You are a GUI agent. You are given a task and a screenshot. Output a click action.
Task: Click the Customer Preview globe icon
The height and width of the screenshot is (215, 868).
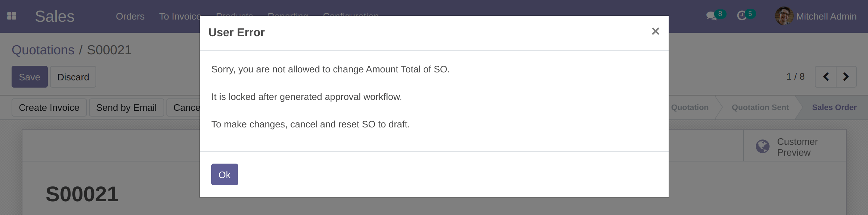(x=762, y=147)
